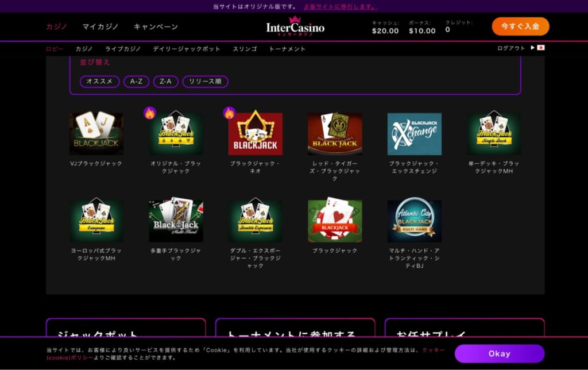The image size is (588, 370).
Task: Accept cookies with the Okay button
Action: click(499, 353)
